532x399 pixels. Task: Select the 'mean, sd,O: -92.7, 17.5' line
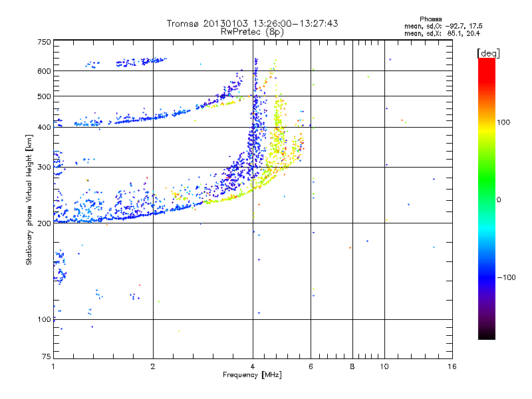[x=443, y=26]
